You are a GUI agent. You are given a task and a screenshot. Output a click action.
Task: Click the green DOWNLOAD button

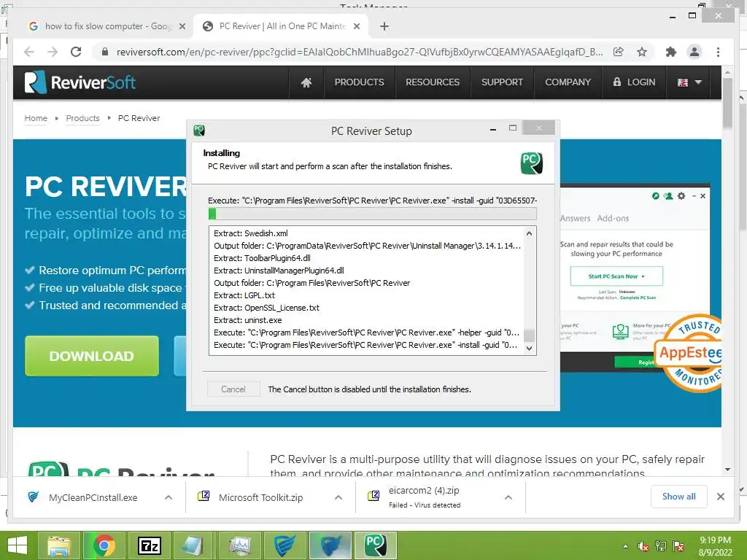92,356
